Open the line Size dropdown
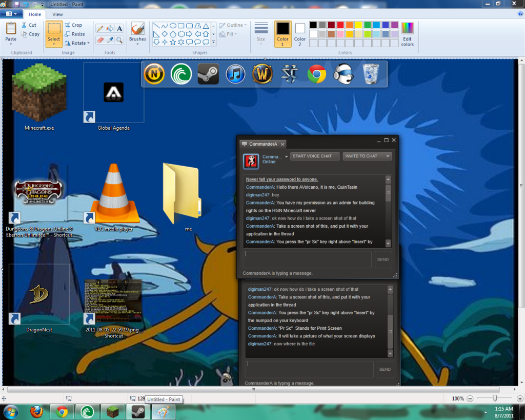This screenshot has height=420, width=525. [x=261, y=33]
